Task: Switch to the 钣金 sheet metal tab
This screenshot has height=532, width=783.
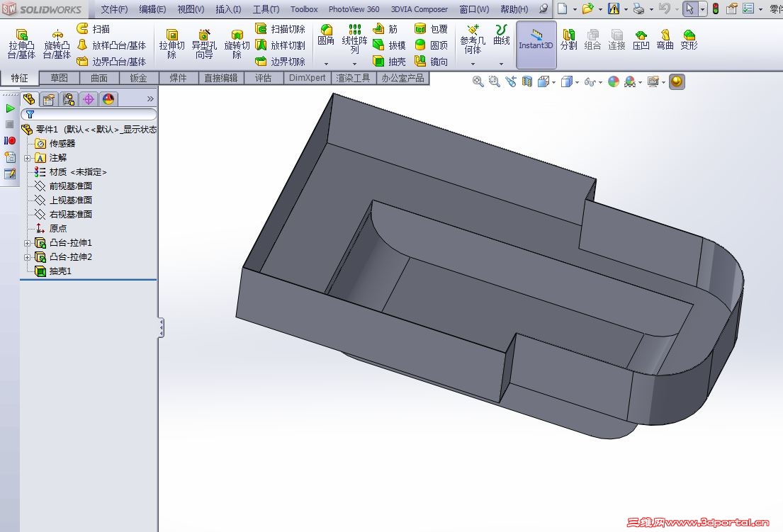Action: coord(138,78)
